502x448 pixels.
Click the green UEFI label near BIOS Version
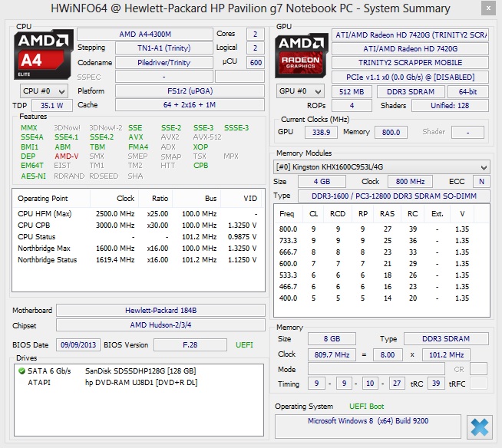pyautogui.click(x=244, y=345)
